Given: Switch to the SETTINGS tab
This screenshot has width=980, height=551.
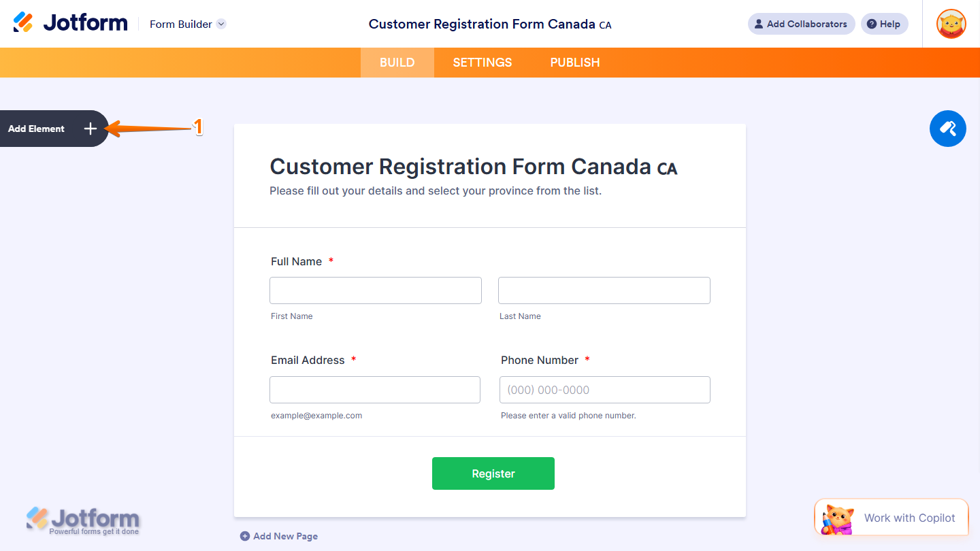Looking at the screenshot, I should [x=482, y=62].
